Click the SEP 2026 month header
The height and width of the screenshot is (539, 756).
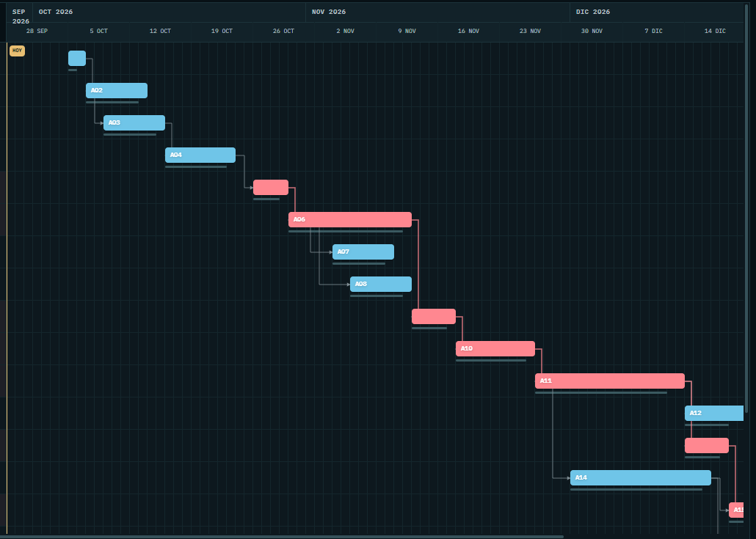pyautogui.click(x=21, y=16)
